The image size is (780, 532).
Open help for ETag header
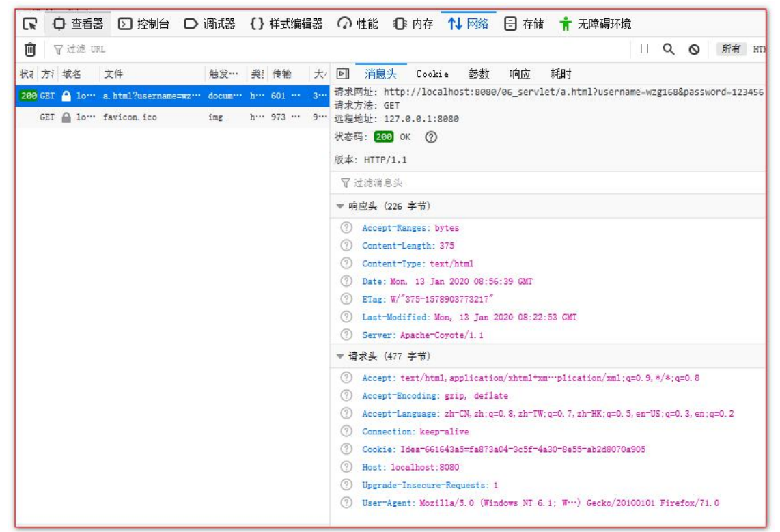tap(346, 299)
